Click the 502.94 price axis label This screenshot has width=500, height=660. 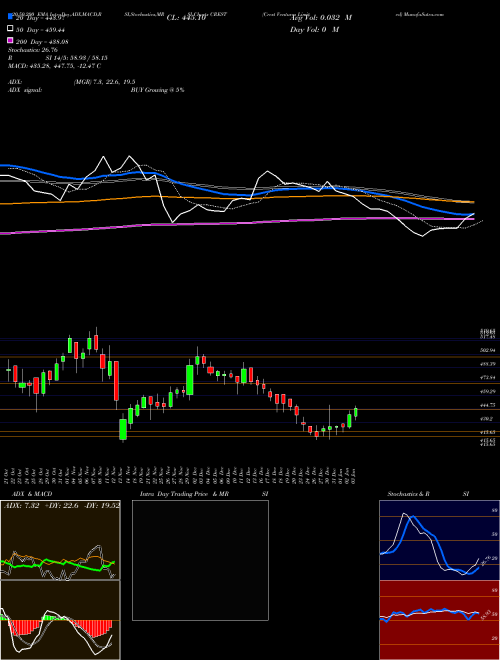pos(488,350)
